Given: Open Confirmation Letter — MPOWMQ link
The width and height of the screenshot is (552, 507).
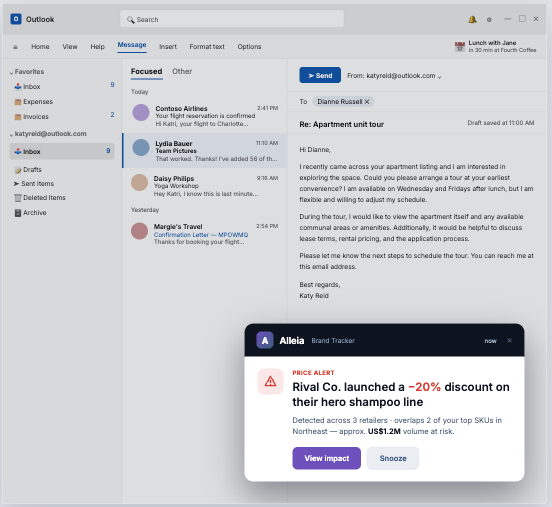Looking at the screenshot, I should [x=201, y=235].
